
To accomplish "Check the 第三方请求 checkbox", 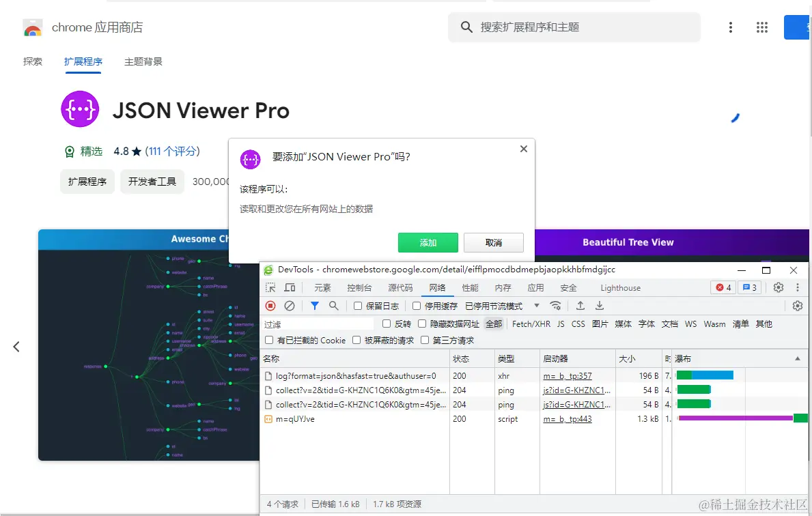I will [x=425, y=340].
